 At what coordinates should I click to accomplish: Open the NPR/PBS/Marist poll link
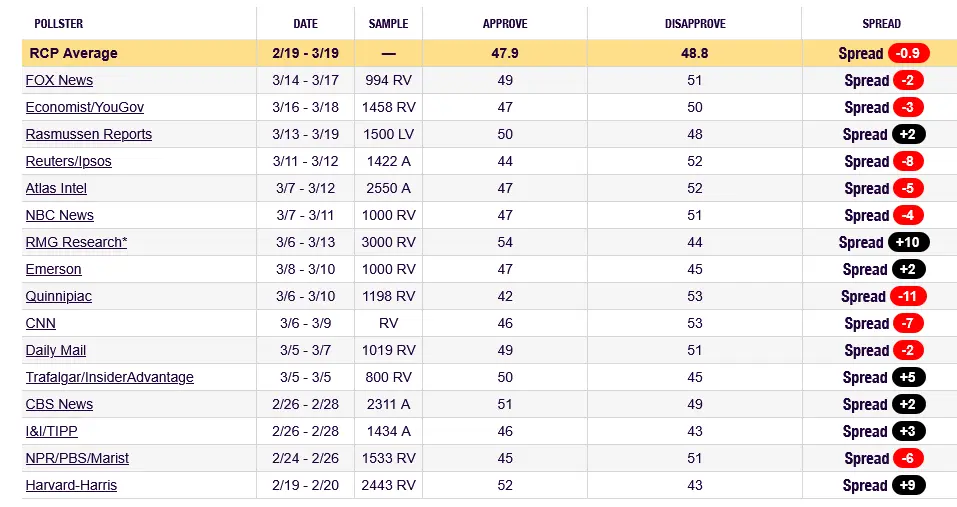click(x=77, y=458)
